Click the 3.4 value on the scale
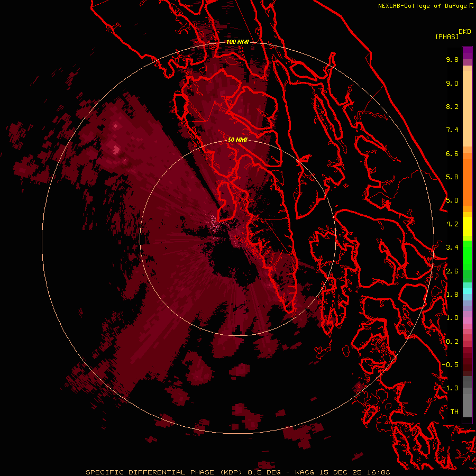This screenshot has height=476, width=476. (452, 248)
